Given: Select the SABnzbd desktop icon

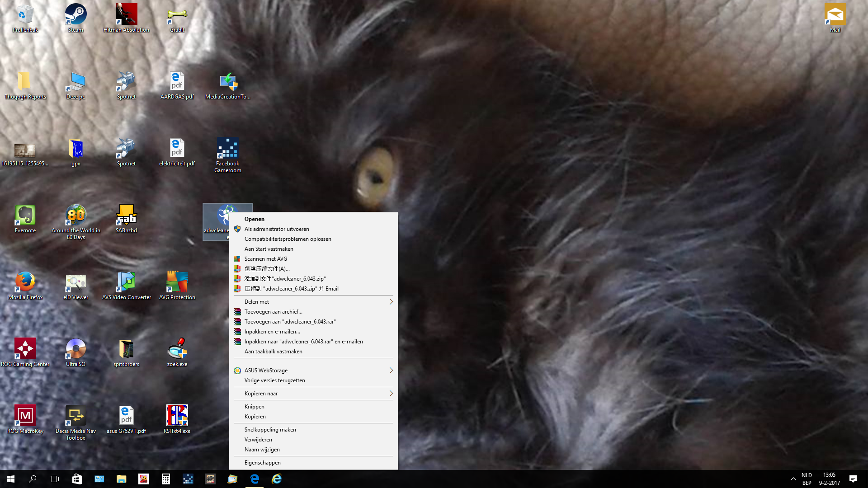Looking at the screenshot, I should 126,219.
